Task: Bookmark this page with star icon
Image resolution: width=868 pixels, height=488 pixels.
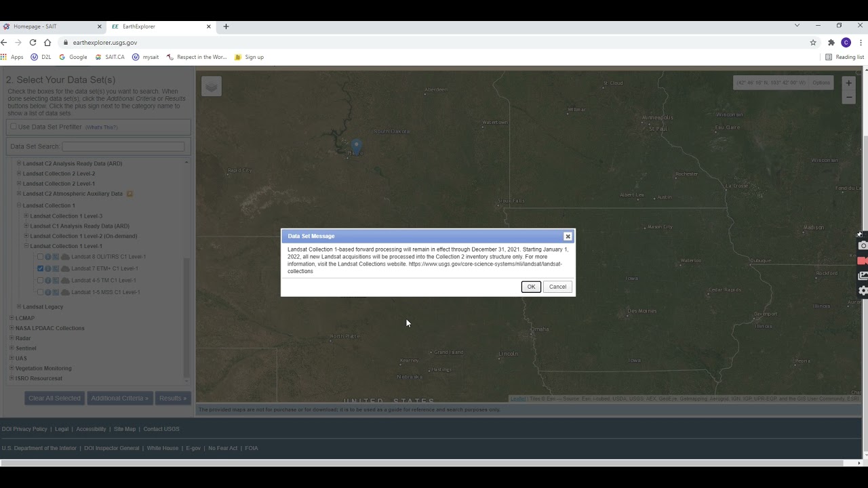Action: tap(813, 42)
